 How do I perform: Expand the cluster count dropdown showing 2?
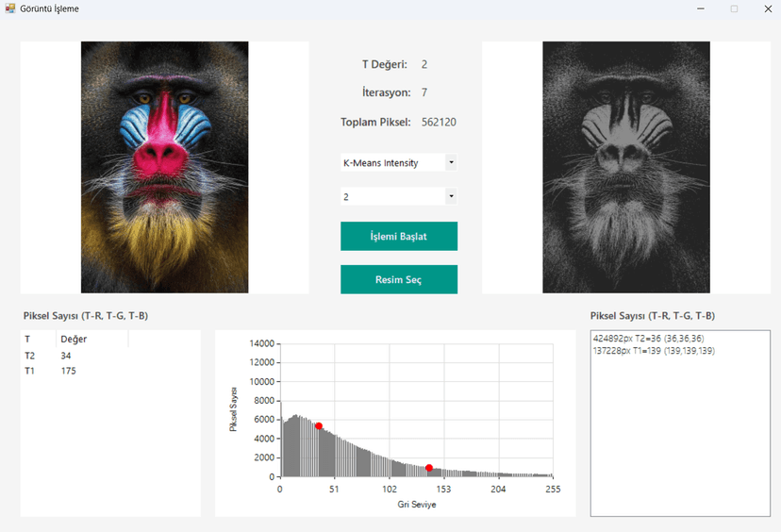[x=451, y=197]
